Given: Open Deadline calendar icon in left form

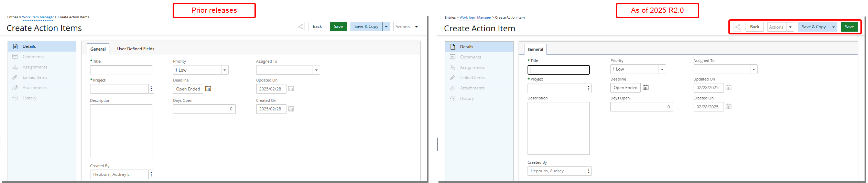Looking at the screenshot, I should tap(208, 89).
